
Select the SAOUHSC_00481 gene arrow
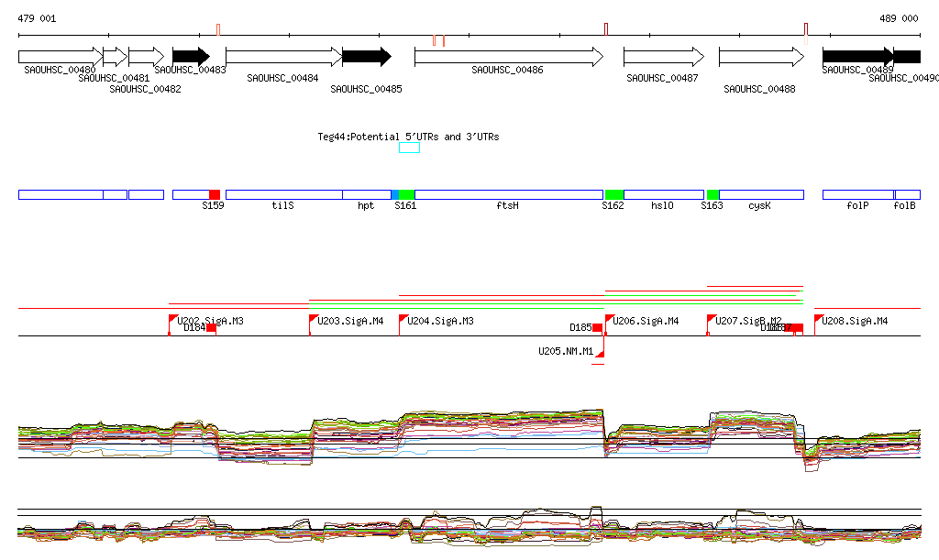(x=115, y=57)
